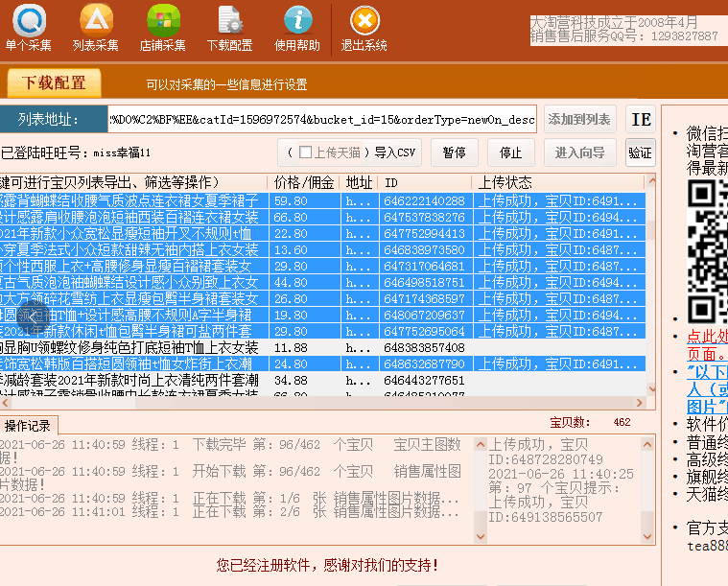The width and height of the screenshot is (728, 586).
Task: Click the item title 露背蝴蝶结收腰气质波点连衣裙
Action: [x=129, y=200]
